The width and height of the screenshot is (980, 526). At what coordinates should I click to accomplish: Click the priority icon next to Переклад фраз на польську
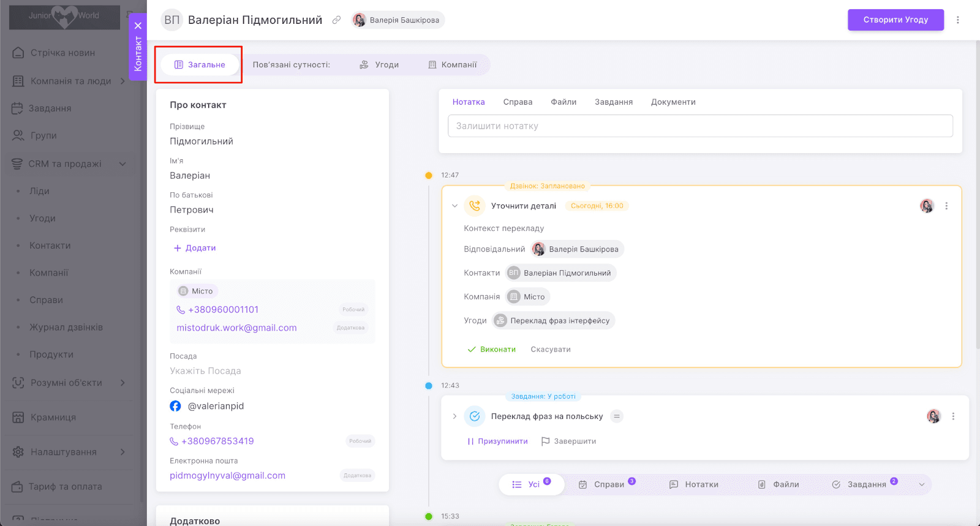pyautogui.click(x=617, y=416)
